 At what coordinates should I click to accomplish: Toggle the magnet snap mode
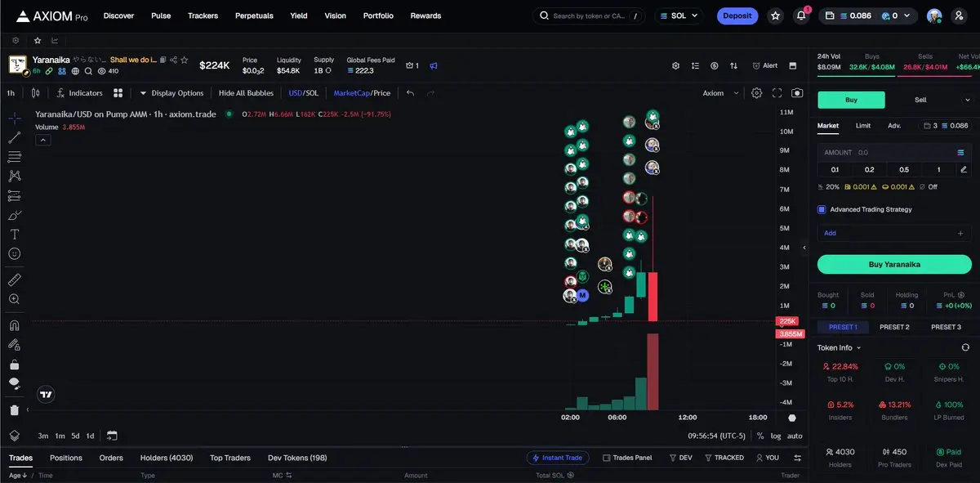(x=15, y=324)
